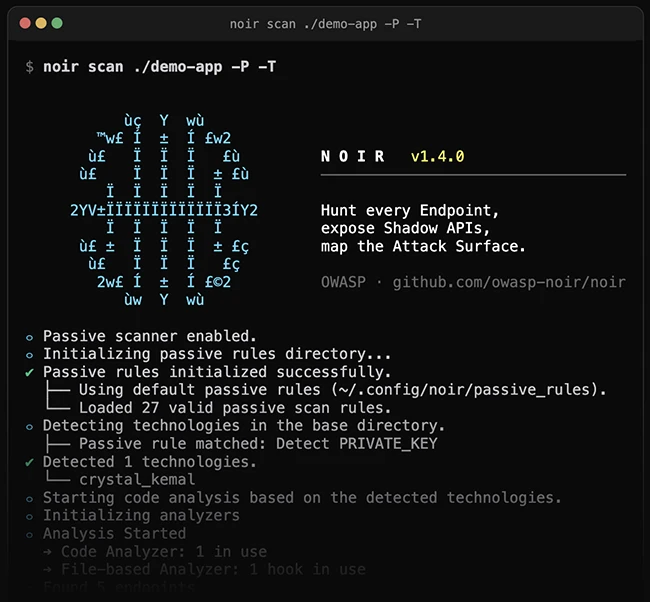
Task: Click 'Passive rule matched: Detect PRIVATE_KEY' line
Action: (x=258, y=444)
